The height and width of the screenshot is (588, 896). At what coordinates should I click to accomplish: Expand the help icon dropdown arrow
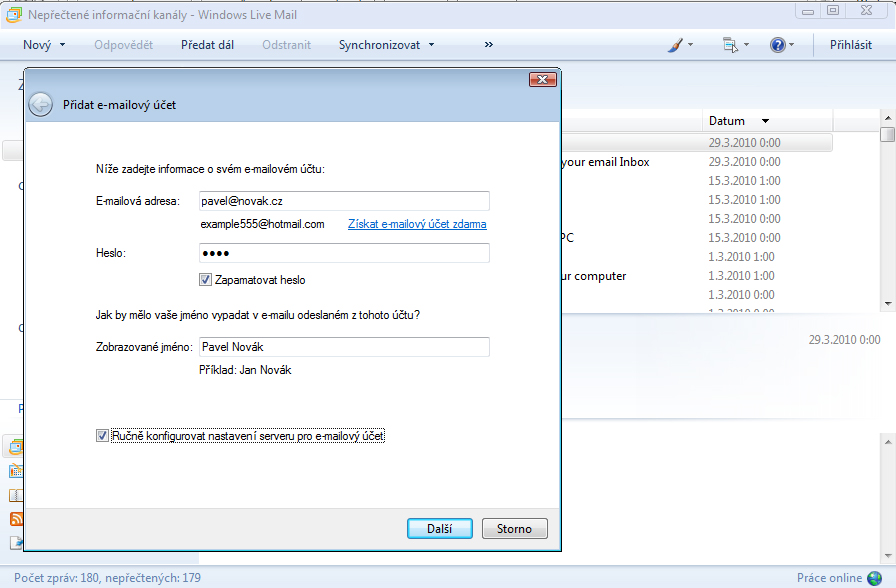coord(791,45)
